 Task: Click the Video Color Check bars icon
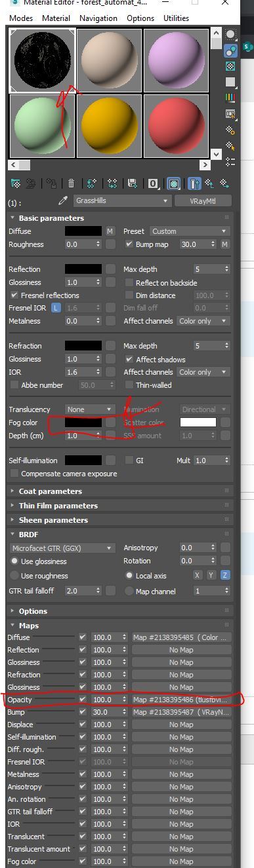tap(230, 98)
